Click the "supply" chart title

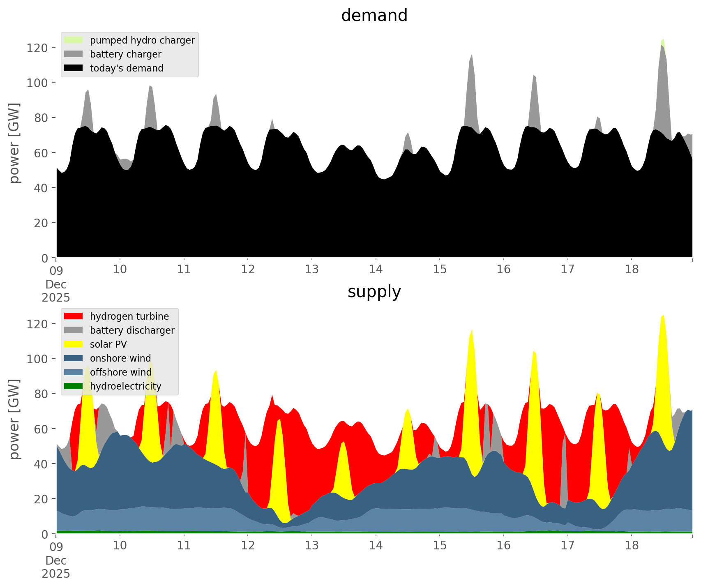point(374,292)
